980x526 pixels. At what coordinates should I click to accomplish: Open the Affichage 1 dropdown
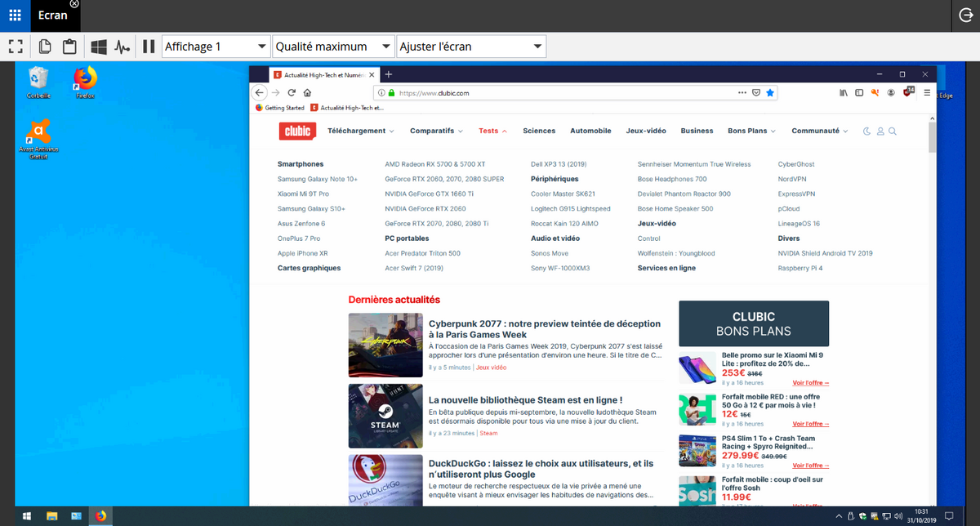tap(216, 47)
